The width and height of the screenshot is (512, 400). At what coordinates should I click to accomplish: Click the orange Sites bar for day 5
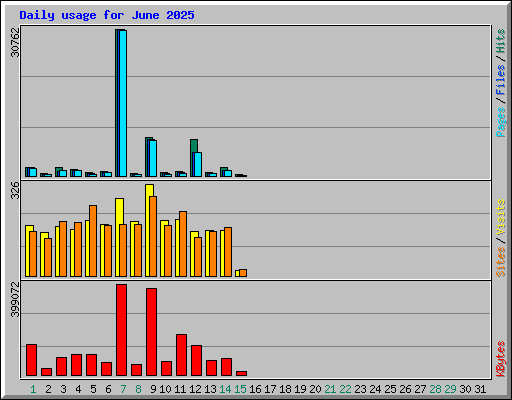pos(93,241)
